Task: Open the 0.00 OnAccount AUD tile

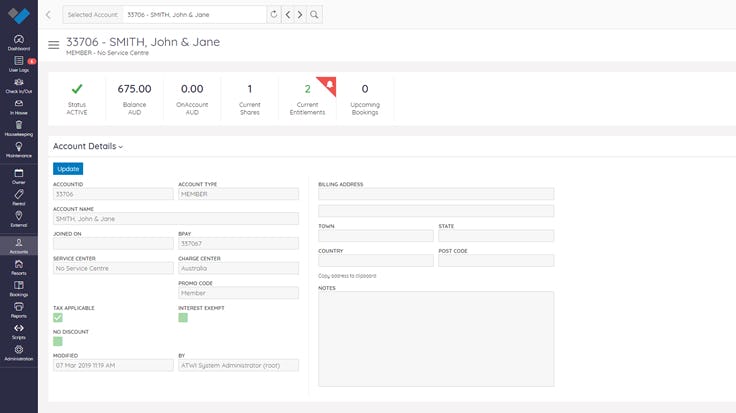Action: pyautogui.click(x=192, y=99)
